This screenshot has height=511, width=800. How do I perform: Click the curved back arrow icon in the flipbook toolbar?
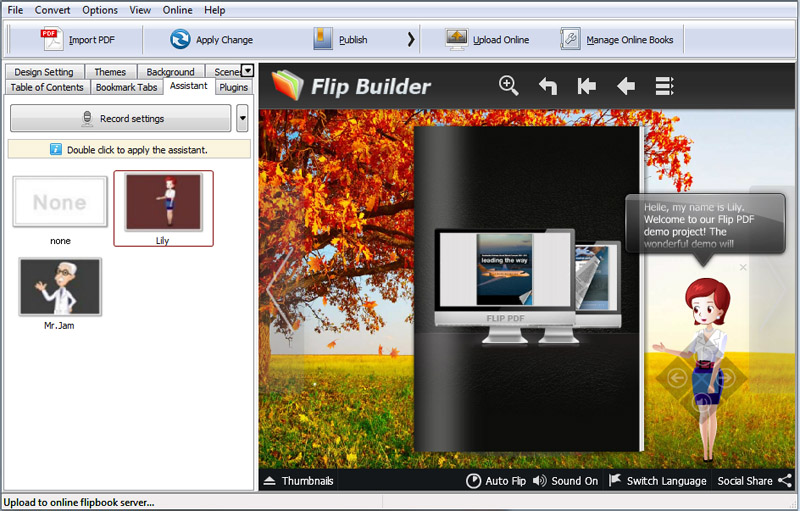(548, 86)
